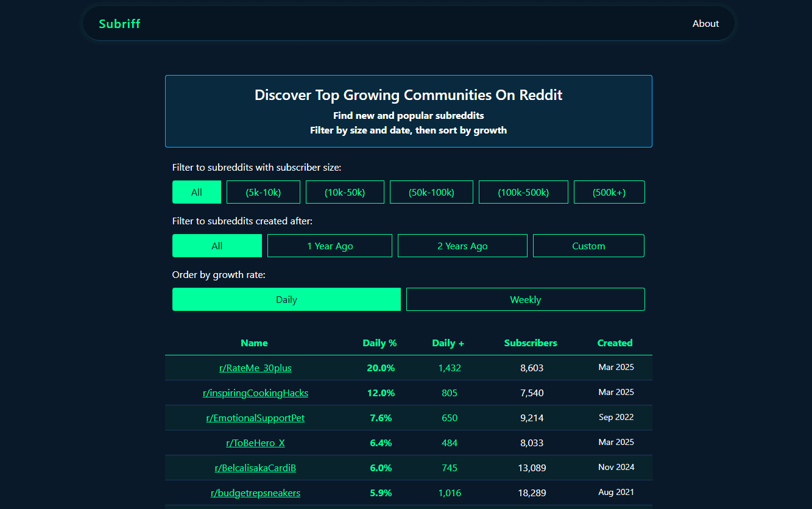Select the (10k-50k) subscriber size filter
The height and width of the screenshot is (509, 812).
point(345,191)
